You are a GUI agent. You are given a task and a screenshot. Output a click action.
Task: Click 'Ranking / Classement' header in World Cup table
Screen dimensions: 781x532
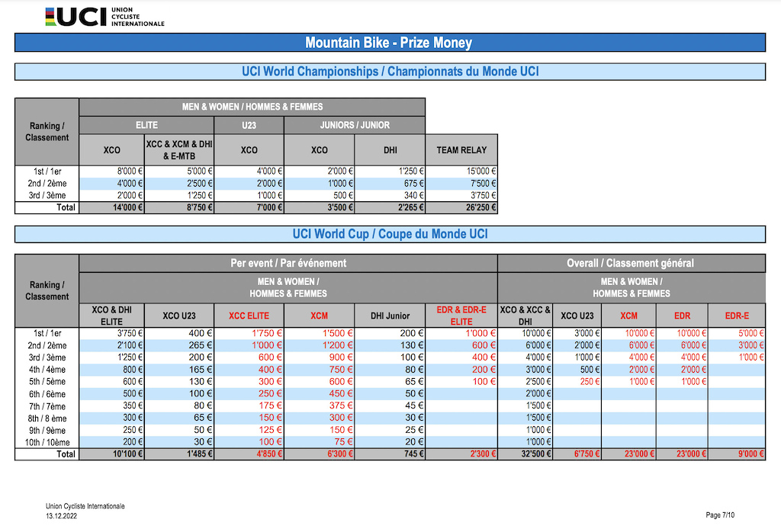[47, 290]
